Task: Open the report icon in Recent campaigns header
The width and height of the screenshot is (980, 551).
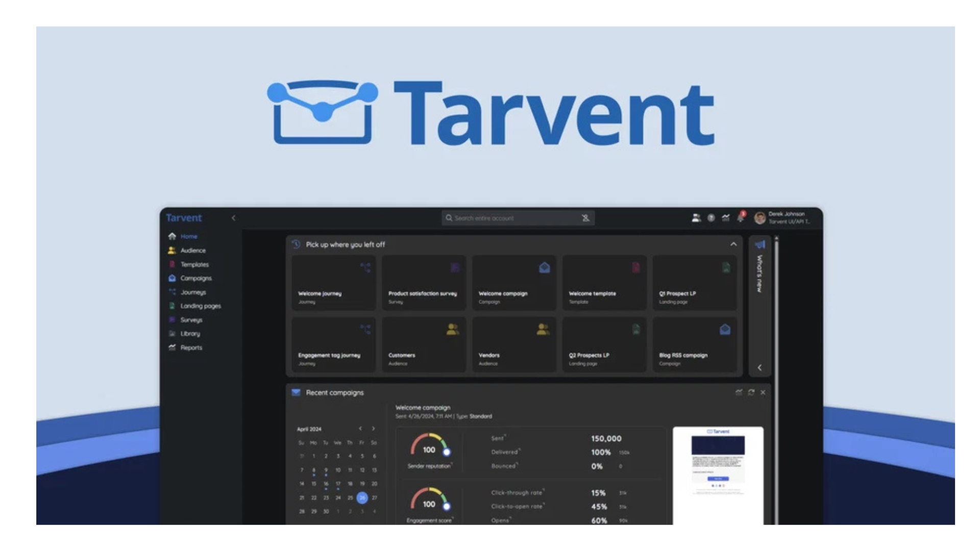Action: click(x=739, y=392)
